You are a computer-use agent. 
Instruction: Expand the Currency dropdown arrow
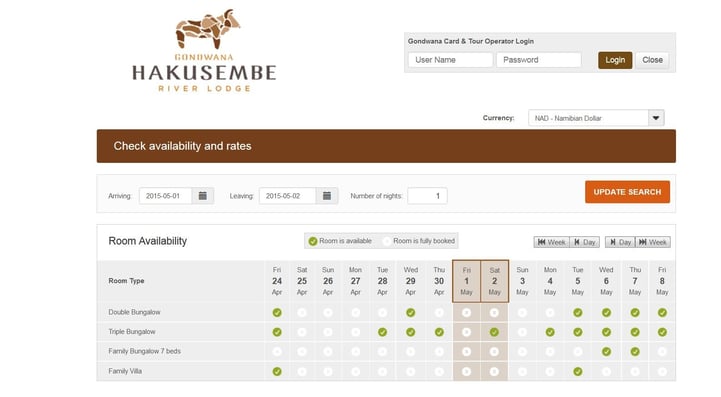coord(656,118)
